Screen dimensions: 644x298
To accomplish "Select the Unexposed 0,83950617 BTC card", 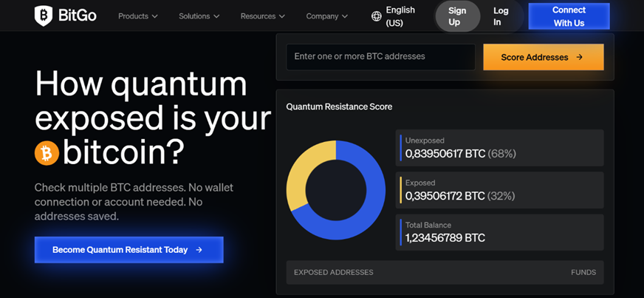I will pyautogui.click(x=499, y=148).
